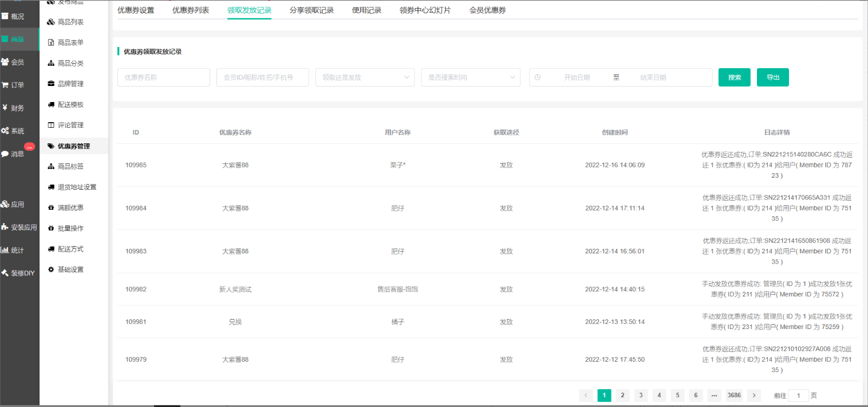The image size is (868, 407).
Task: Open the 会员 members icon in sidebar
Action: tap(5, 62)
